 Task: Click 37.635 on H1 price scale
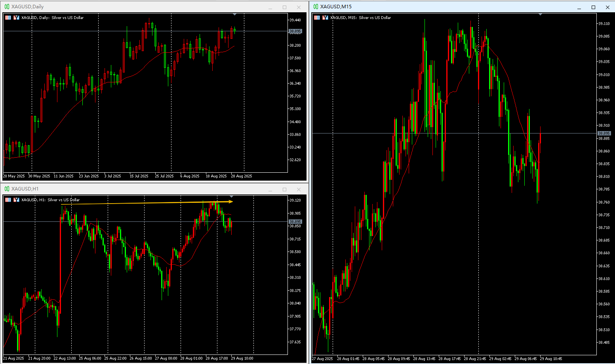295,342
